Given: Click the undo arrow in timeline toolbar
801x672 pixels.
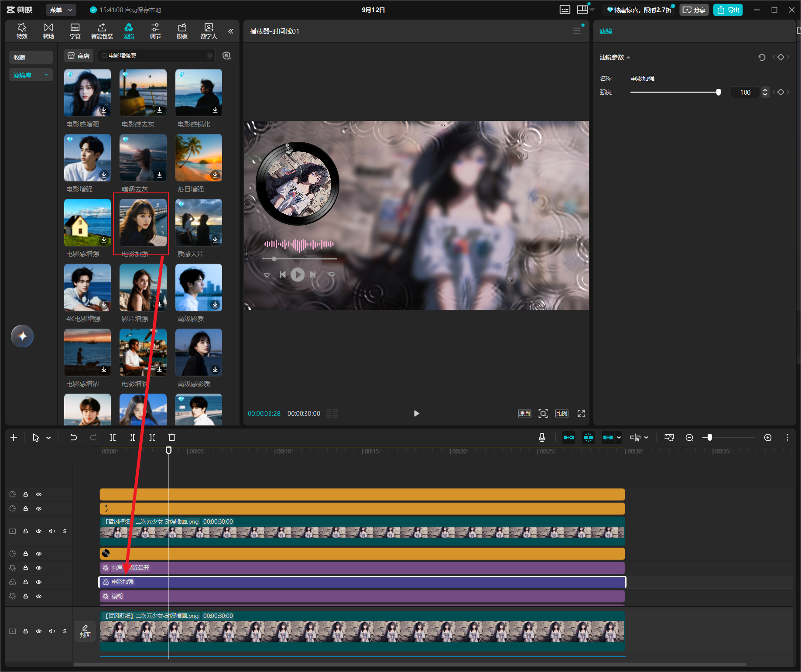Looking at the screenshot, I should tap(73, 437).
